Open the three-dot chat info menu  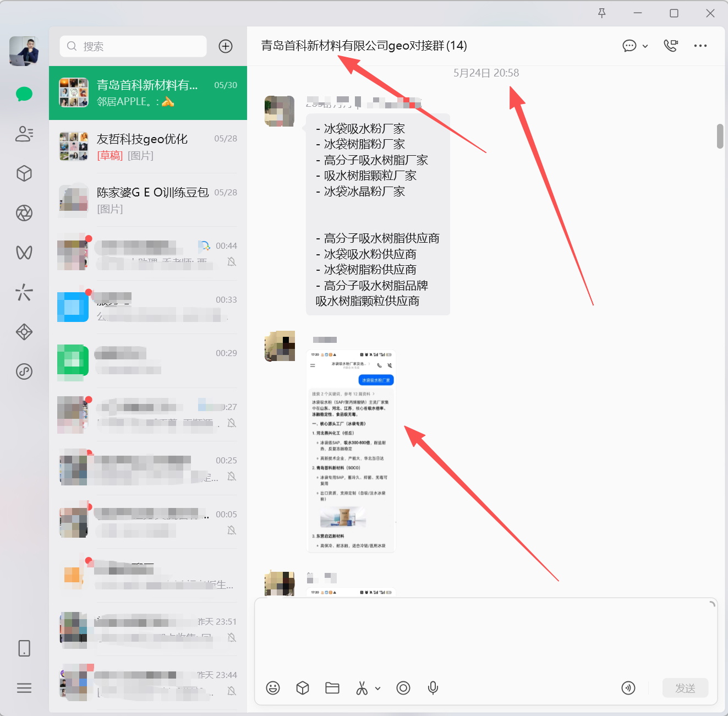point(700,46)
